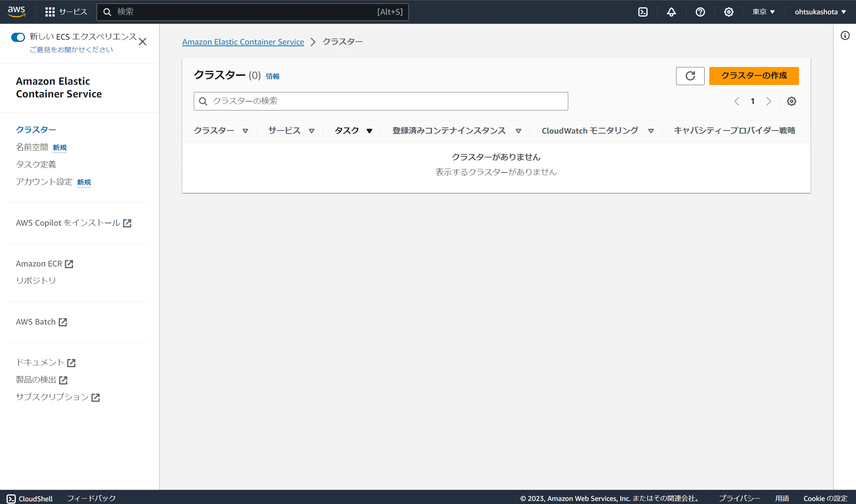The width and height of the screenshot is (856, 504).
Task: Open 名前空間 in the sidebar
Action: pos(32,147)
